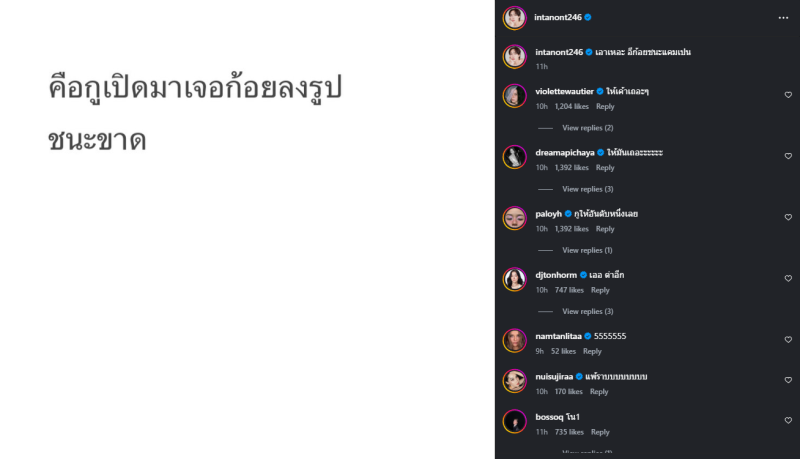The height and width of the screenshot is (459, 800).
Task: Reply to namtanlitaa's comment
Action: coord(592,351)
